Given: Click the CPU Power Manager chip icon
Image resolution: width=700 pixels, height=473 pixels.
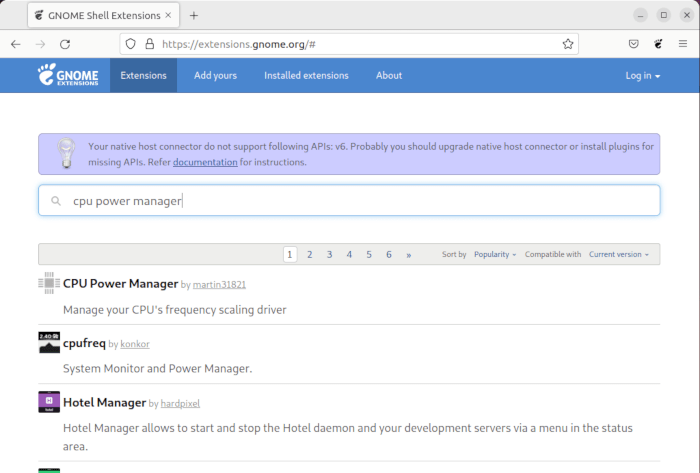Looking at the screenshot, I should (x=49, y=283).
